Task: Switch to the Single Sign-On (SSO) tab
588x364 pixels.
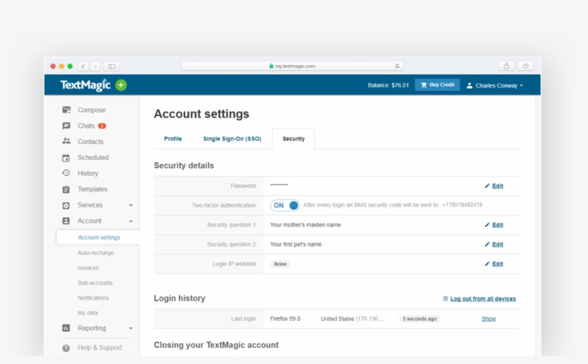Action: tap(232, 139)
